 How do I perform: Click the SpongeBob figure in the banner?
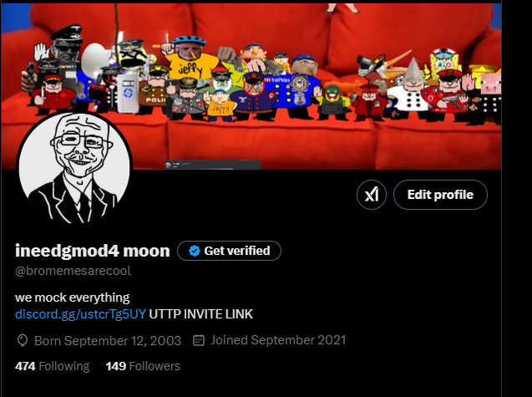(443, 64)
